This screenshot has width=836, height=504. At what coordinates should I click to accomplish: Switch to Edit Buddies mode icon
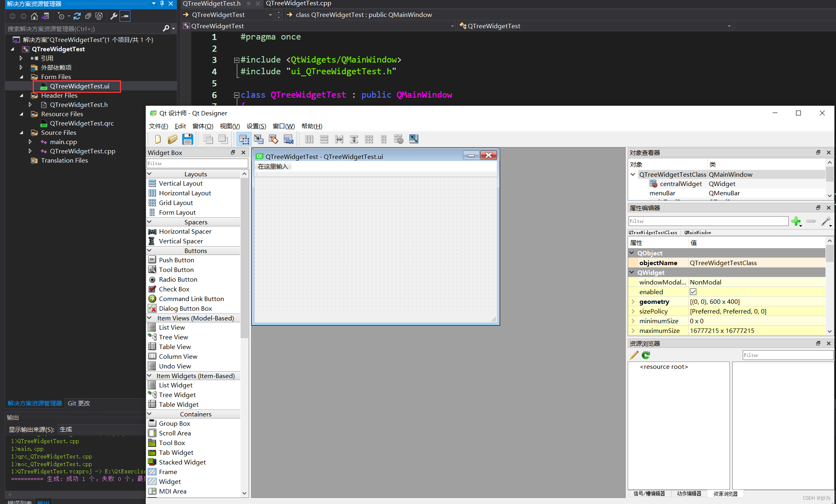click(x=274, y=139)
